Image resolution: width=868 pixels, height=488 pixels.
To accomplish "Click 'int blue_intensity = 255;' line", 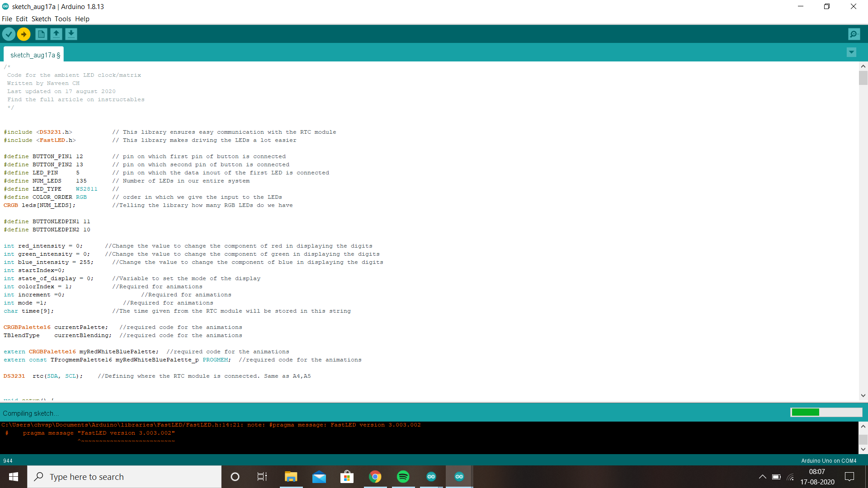I will coord(48,262).
